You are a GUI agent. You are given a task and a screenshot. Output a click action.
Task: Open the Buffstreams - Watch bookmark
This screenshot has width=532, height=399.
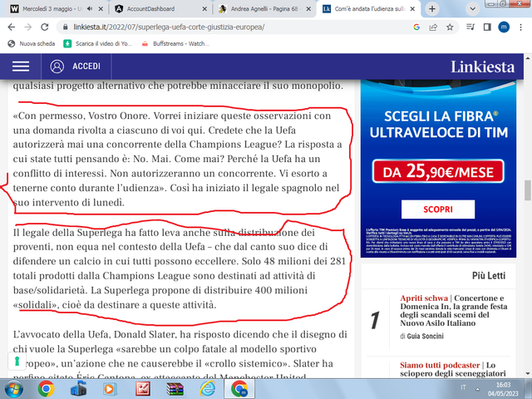(175, 44)
